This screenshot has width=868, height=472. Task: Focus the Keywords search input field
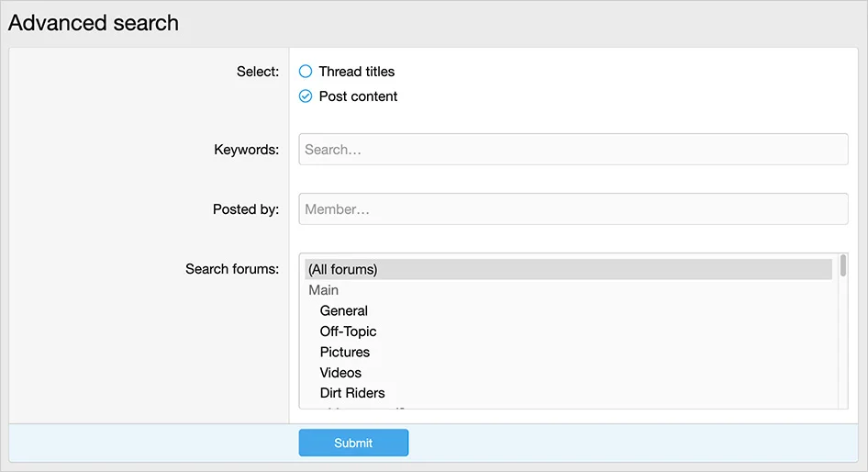click(573, 149)
